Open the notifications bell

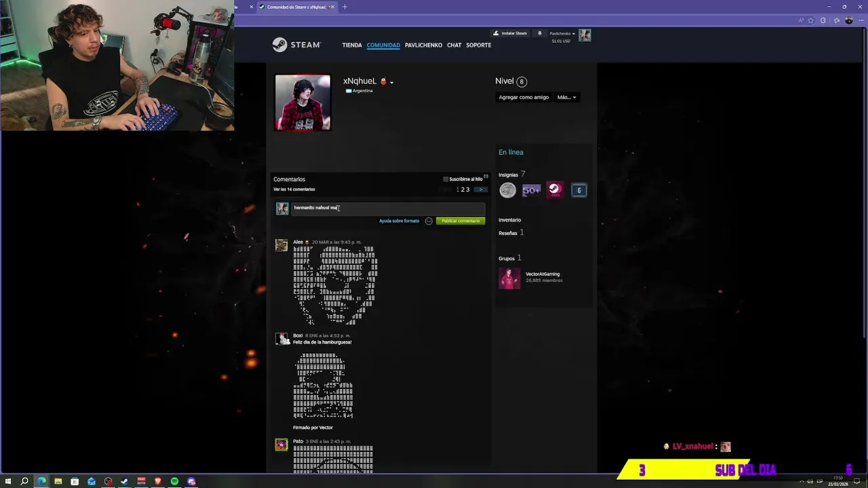[x=540, y=33]
